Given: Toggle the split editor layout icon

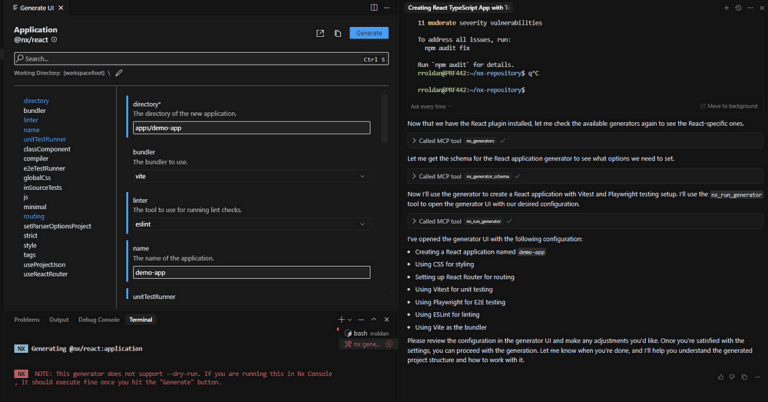Looking at the screenshot, I should point(374,7).
